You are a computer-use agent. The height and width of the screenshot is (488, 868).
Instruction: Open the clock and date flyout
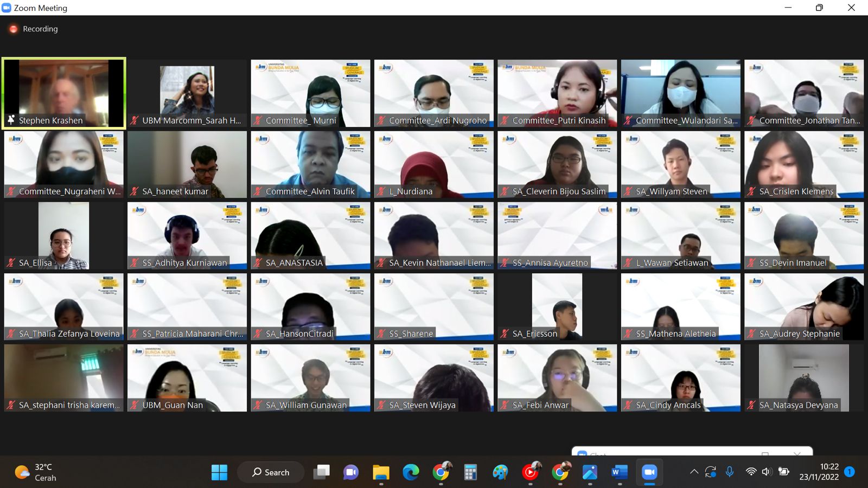(x=819, y=472)
